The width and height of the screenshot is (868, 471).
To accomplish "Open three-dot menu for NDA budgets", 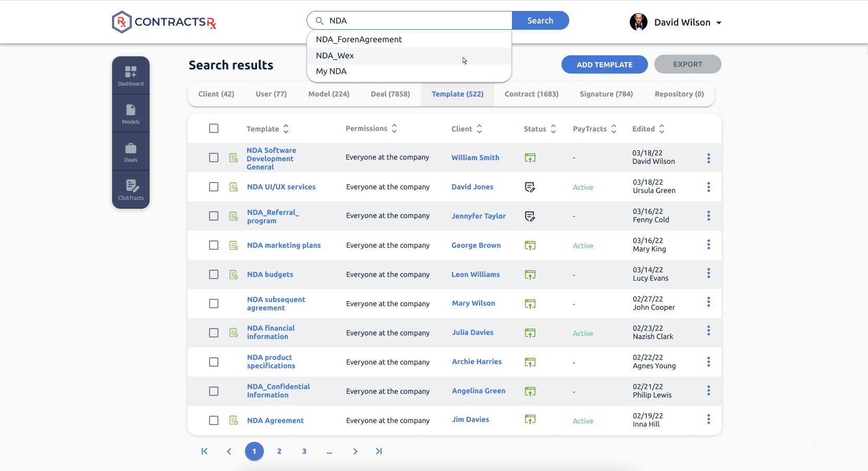I will click(x=708, y=273).
